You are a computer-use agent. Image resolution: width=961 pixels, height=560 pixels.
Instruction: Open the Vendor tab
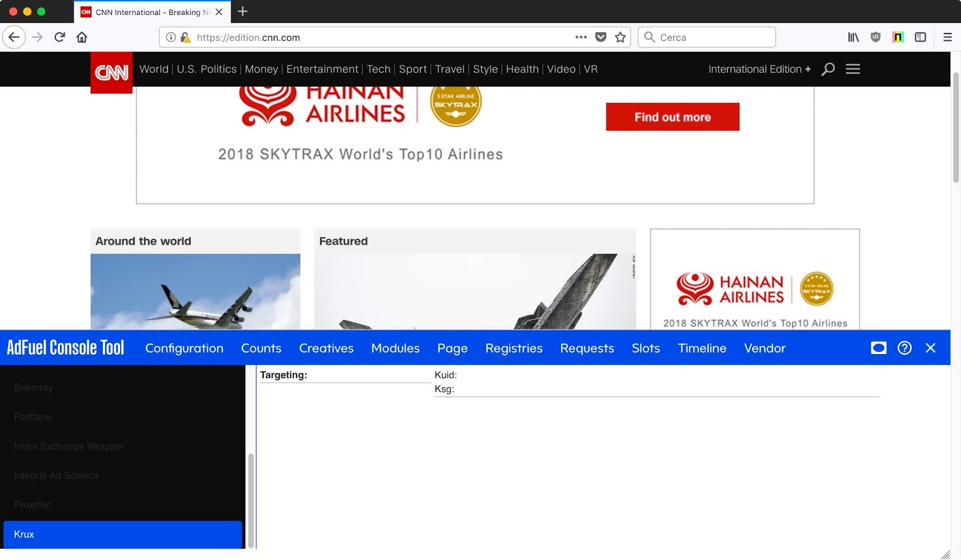(x=765, y=348)
